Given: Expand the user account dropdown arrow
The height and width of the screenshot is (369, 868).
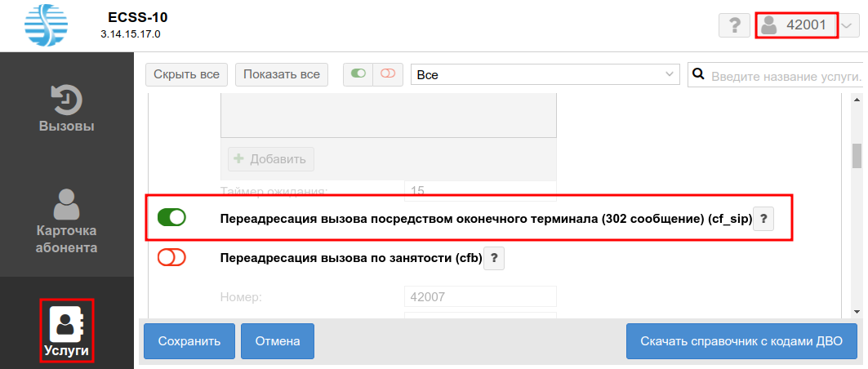Looking at the screenshot, I should click(848, 25).
